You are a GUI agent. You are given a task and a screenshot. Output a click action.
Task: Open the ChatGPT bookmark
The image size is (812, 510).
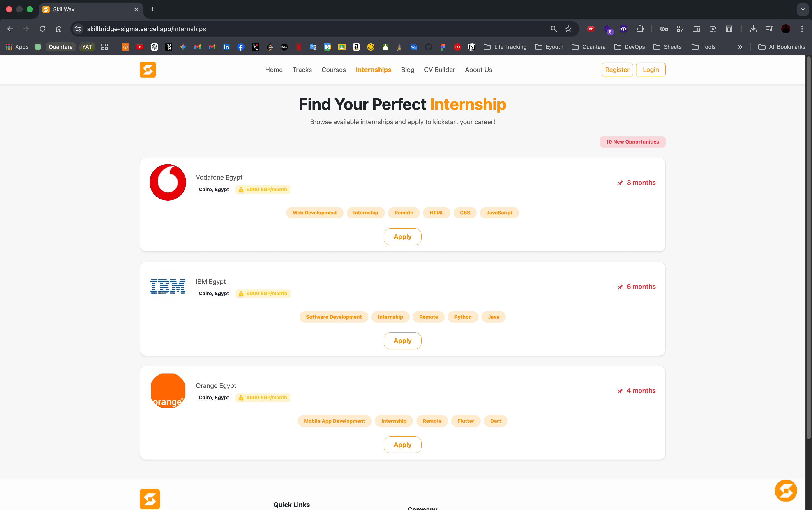click(x=154, y=47)
